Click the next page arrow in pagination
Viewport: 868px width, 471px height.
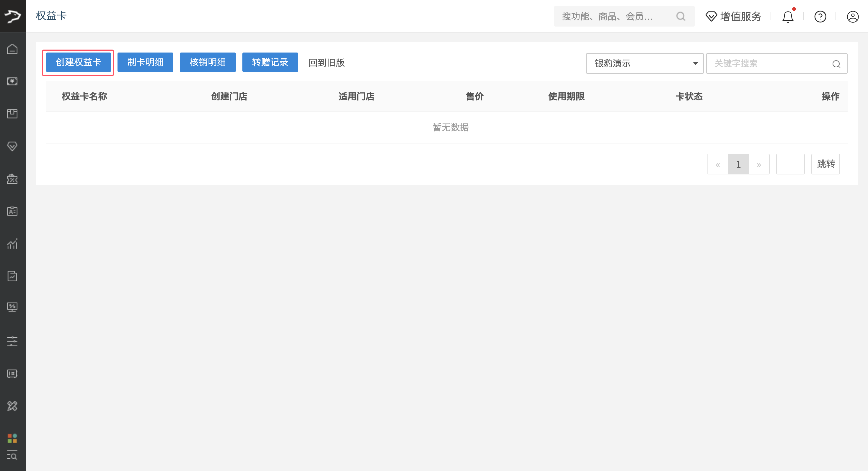pos(759,164)
